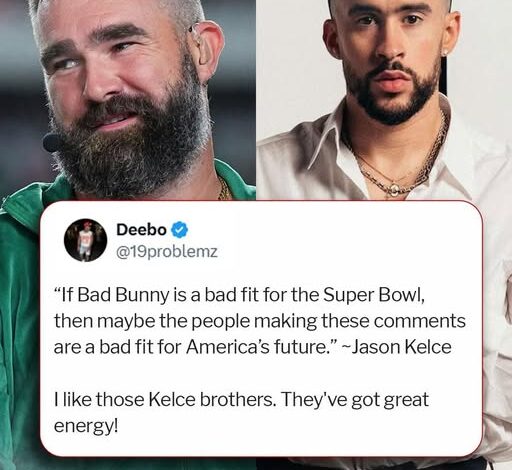Image resolution: width=512 pixels, height=470 pixels.
Task: Select the words "Super Bowl," in tweet
Action: tap(374, 295)
